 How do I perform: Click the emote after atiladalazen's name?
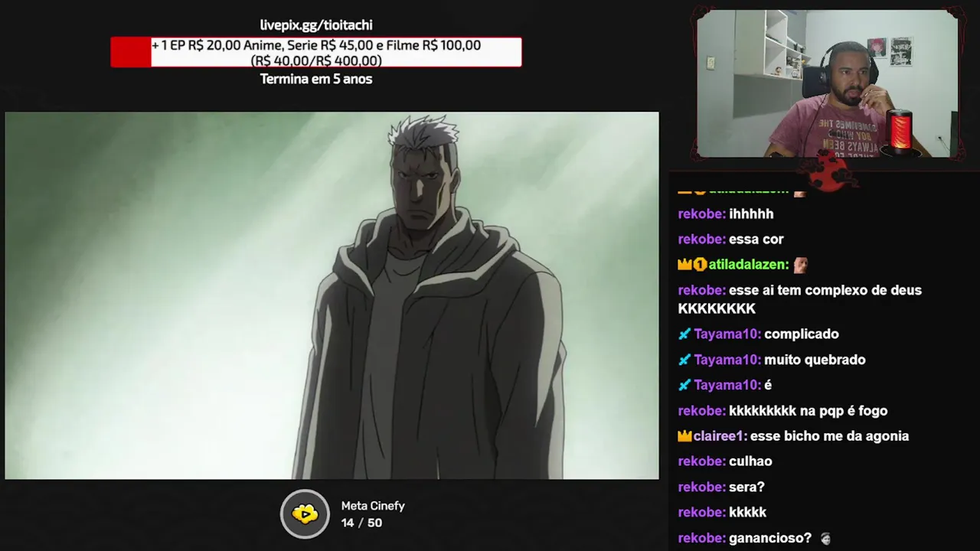tap(801, 265)
